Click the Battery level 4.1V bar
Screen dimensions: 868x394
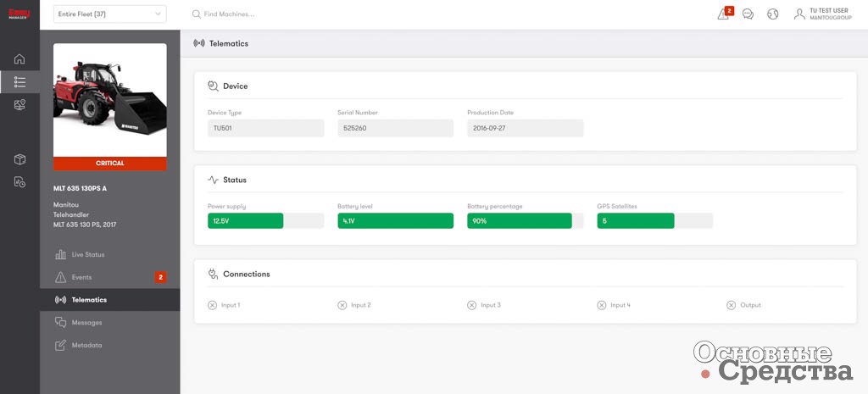coord(395,221)
